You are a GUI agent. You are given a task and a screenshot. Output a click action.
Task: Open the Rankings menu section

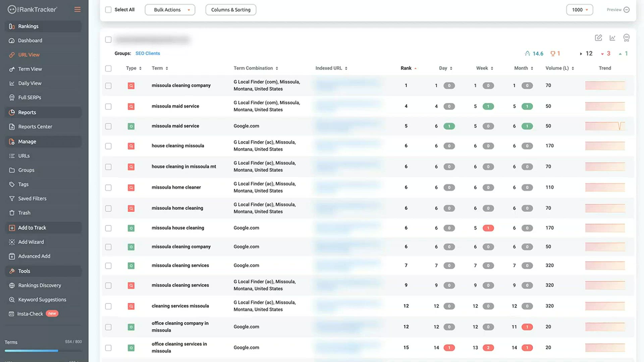(x=43, y=26)
